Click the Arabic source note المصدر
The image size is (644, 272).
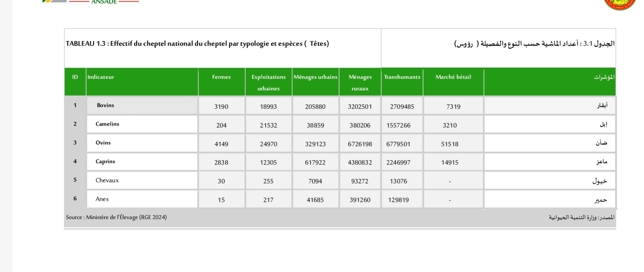click(x=581, y=217)
